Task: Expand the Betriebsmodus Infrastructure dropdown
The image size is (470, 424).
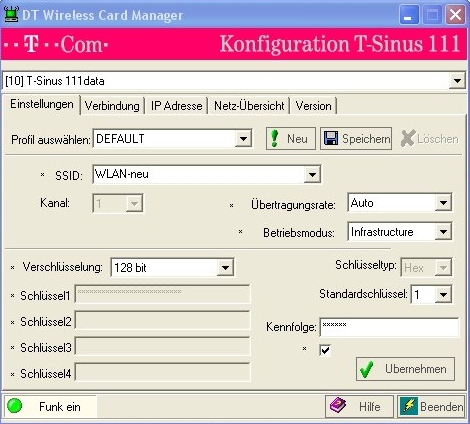Action: pos(443,232)
